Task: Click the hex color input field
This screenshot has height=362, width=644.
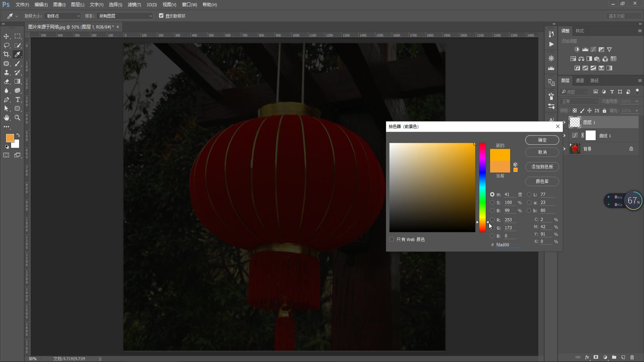Action: point(508,245)
